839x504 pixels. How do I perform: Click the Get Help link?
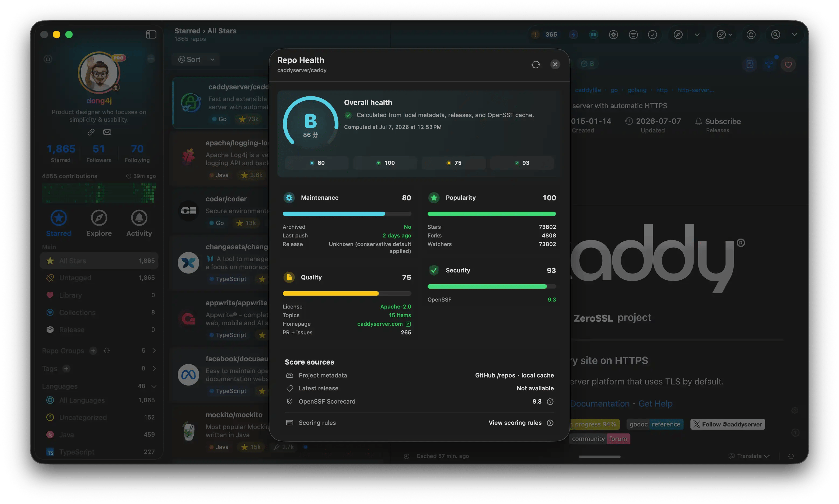click(655, 404)
